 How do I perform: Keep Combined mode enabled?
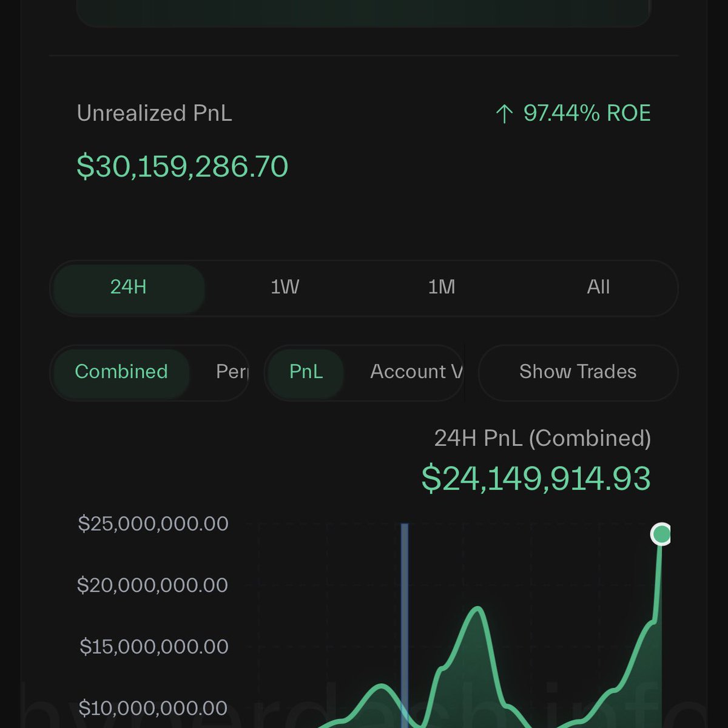click(x=121, y=372)
